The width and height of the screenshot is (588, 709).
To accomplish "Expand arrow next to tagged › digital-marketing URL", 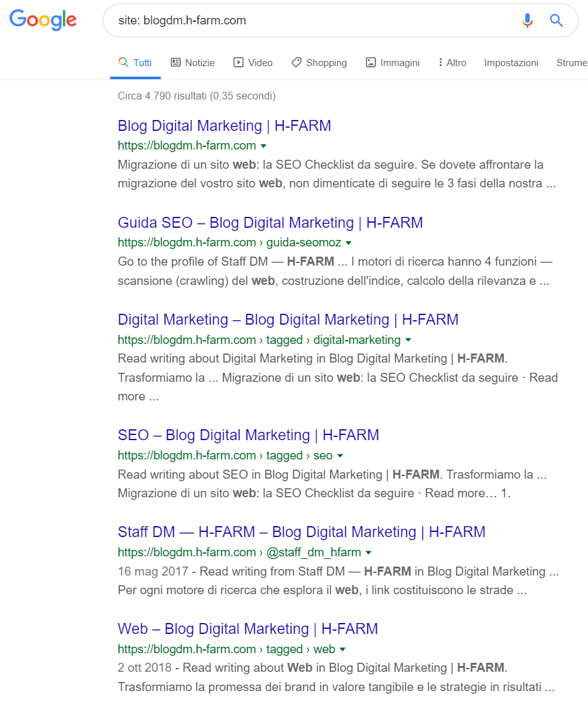I will (x=408, y=339).
